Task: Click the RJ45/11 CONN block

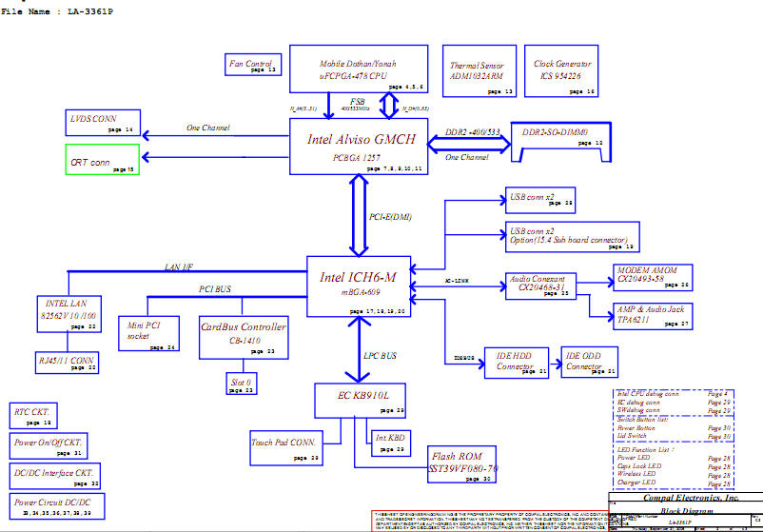Action: (68, 363)
